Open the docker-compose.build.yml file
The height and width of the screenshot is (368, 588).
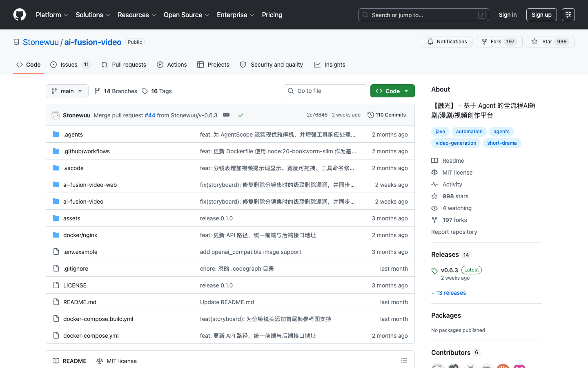tap(98, 319)
